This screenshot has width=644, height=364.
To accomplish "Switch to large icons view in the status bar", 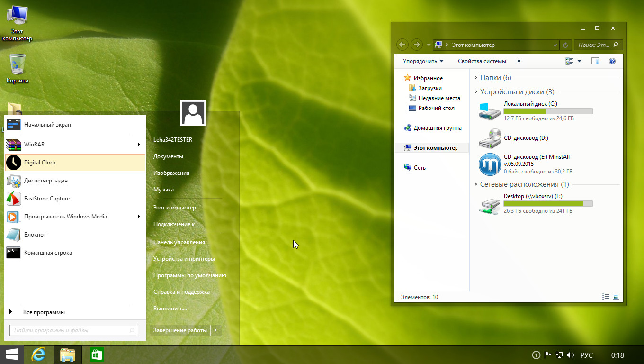I will coord(616,297).
